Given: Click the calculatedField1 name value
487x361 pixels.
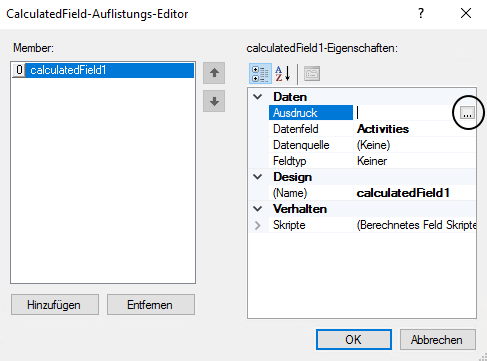Looking at the screenshot, I should pos(403,193).
